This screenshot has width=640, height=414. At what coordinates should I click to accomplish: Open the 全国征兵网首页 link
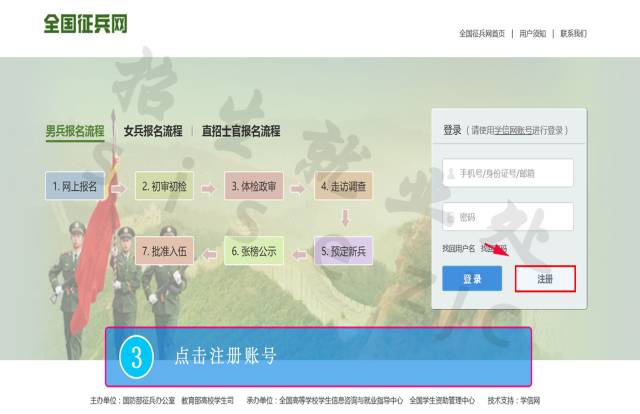coord(482,33)
